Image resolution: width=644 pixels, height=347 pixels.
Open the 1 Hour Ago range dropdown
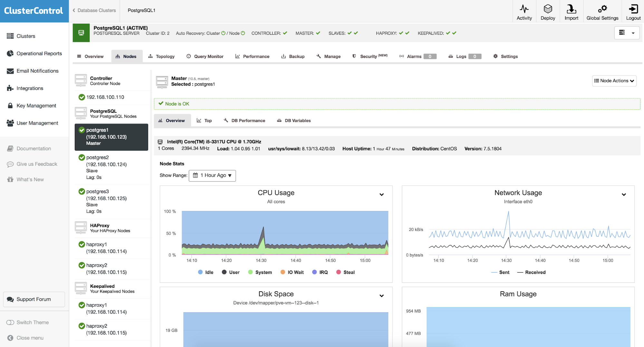(212, 175)
